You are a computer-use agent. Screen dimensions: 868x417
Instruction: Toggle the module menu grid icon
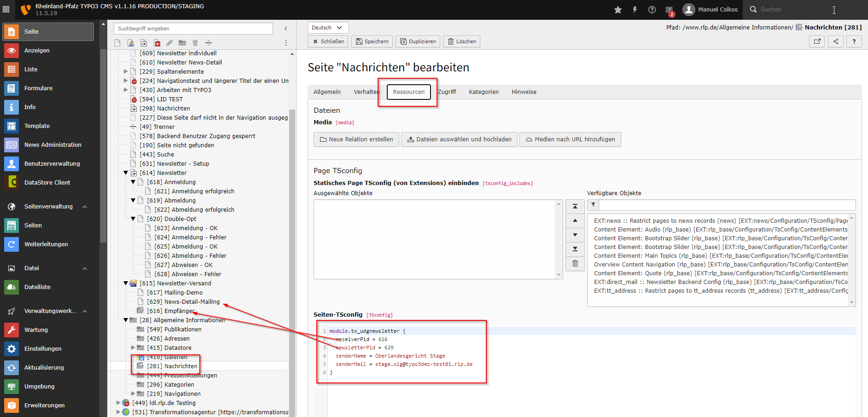click(6, 9)
